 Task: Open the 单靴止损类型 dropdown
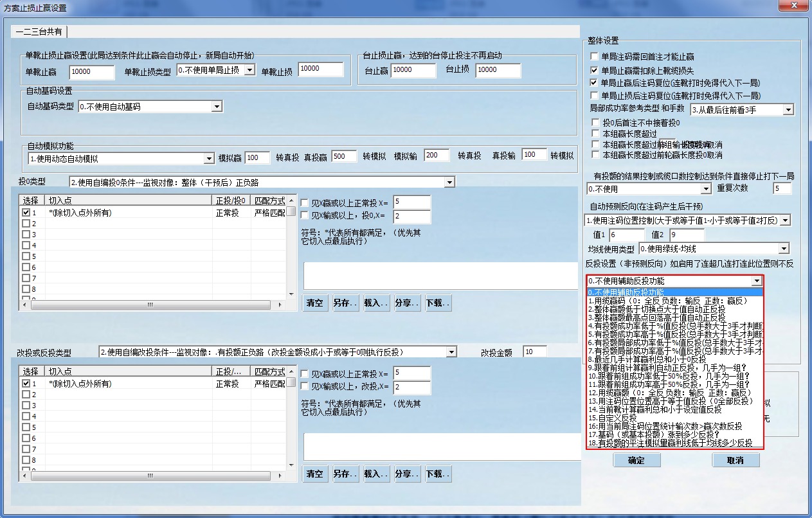[x=252, y=69]
